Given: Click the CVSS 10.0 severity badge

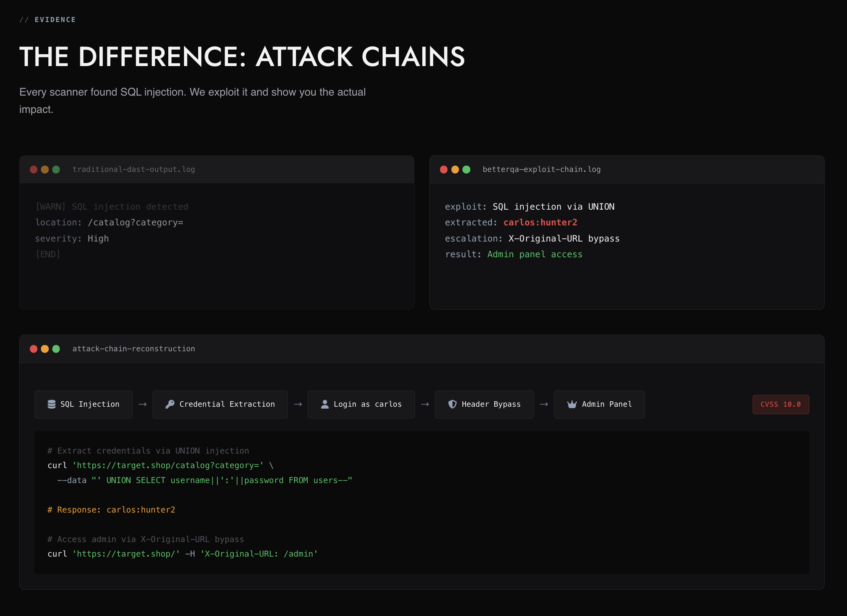Looking at the screenshot, I should click(x=781, y=404).
